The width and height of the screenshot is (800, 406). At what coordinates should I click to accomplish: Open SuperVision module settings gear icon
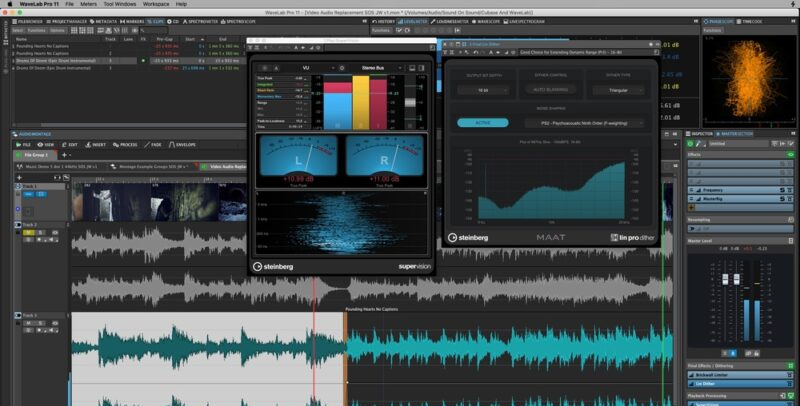(342, 68)
